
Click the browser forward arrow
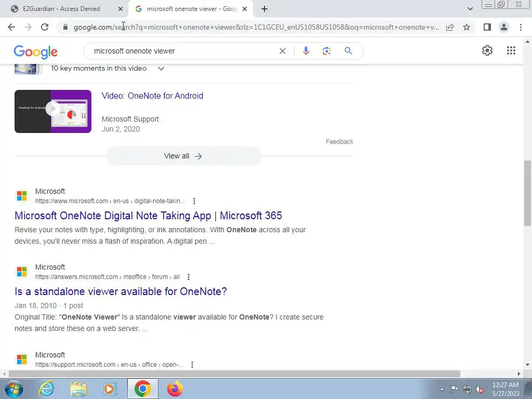click(x=28, y=27)
